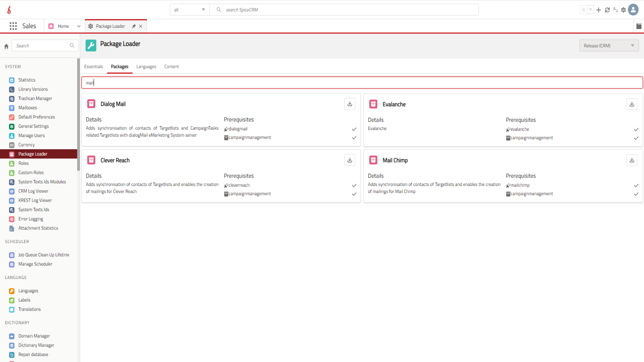Open Mailboxes in sidebar
Viewport: 644px width, 362px height.
pos(28,108)
